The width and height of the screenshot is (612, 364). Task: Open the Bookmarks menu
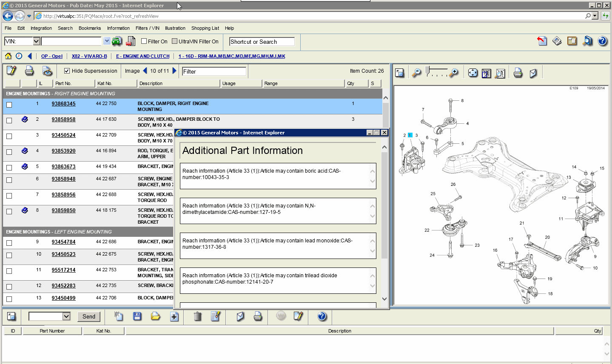[x=90, y=28]
